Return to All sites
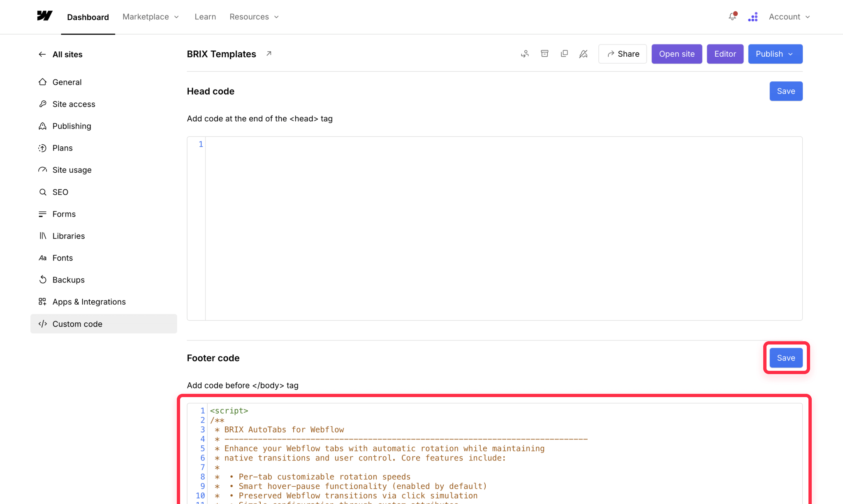Screen dimensions: 843x504 pos(60,54)
